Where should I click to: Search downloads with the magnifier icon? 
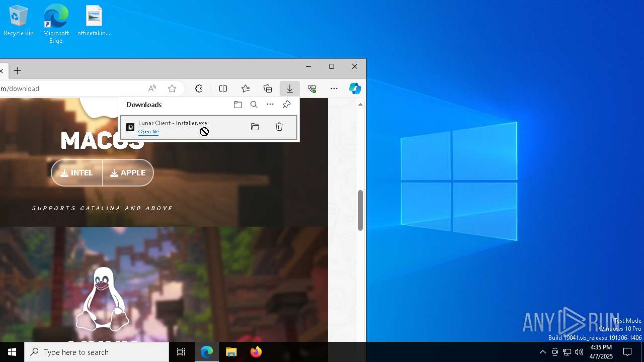coord(254,105)
